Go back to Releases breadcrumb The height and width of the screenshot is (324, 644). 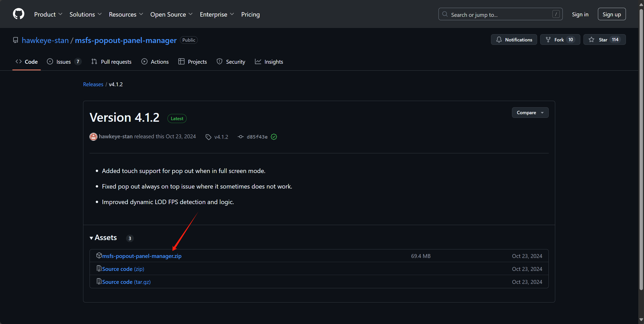click(x=93, y=84)
